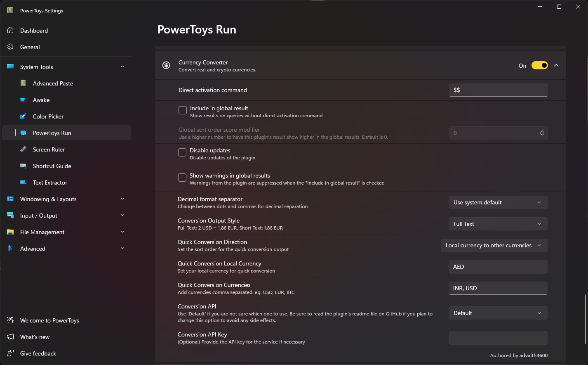Click the System Tools category icon
Viewport: 588px width, 365px height.
10,66
